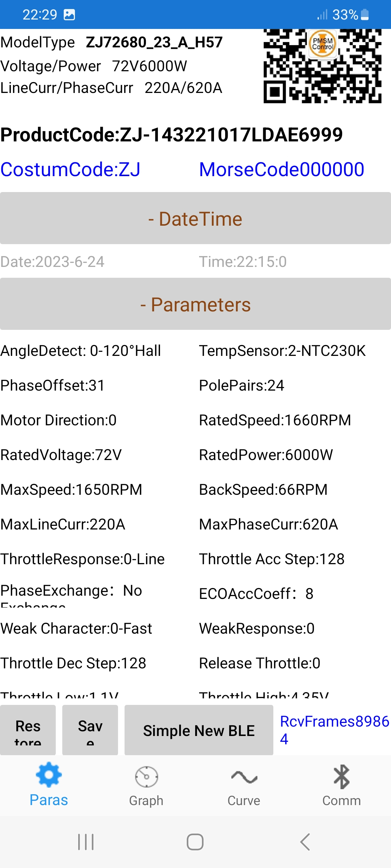The width and height of the screenshot is (391, 868).
Task: Tap the MaxSpeed 1650RPM field
Action: pos(71,490)
